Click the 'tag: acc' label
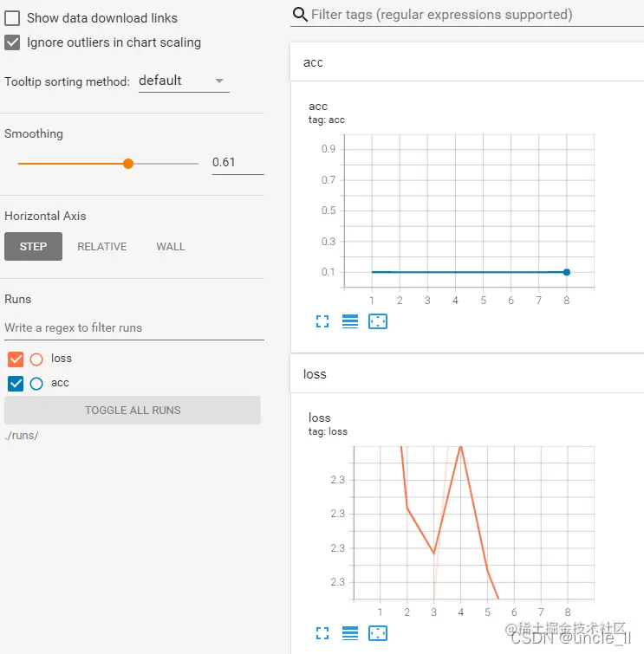 (x=327, y=120)
